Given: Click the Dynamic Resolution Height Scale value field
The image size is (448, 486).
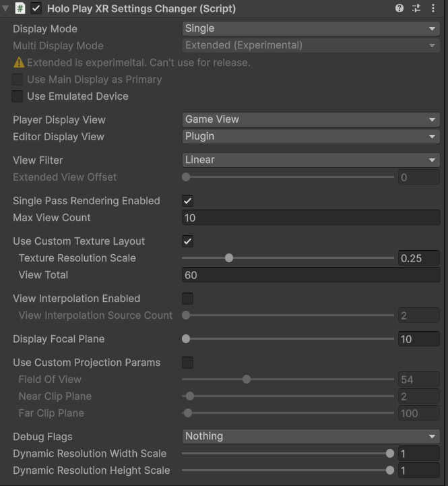Looking at the screenshot, I should [419, 470].
